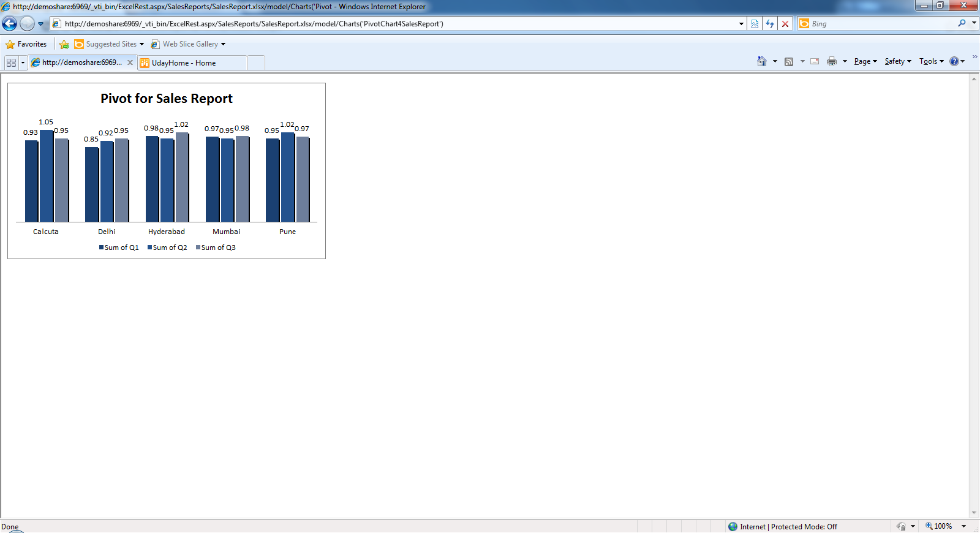Click the search magnifier icon
This screenshot has height=533, width=980.
tap(962, 23)
